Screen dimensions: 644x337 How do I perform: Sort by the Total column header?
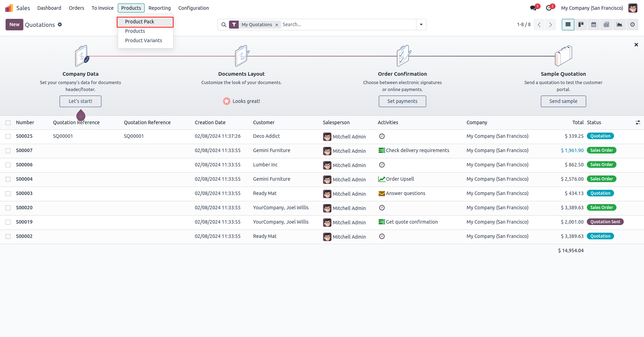(x=578, y=122)
